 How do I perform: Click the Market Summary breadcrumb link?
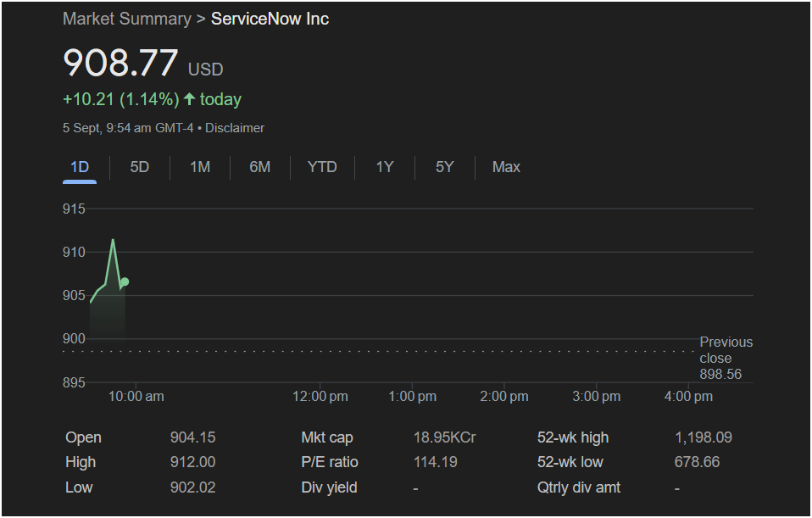pyautogui.click(x=127, y=19)
